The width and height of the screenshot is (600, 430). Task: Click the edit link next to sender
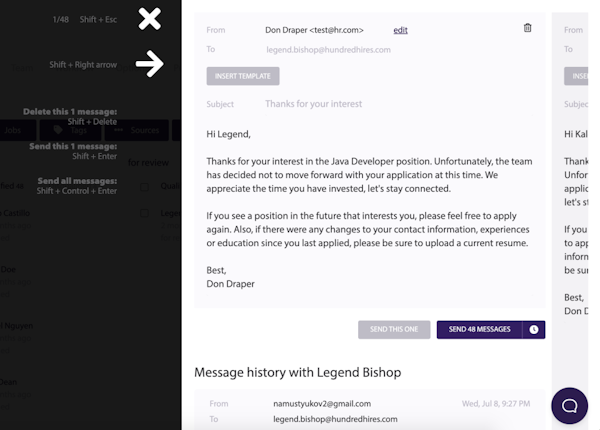400,30
